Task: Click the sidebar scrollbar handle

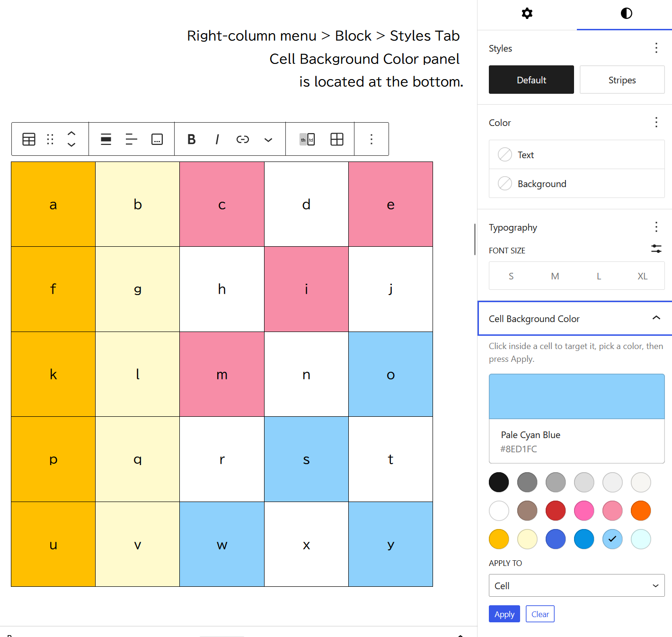Action: pos(475,239)
